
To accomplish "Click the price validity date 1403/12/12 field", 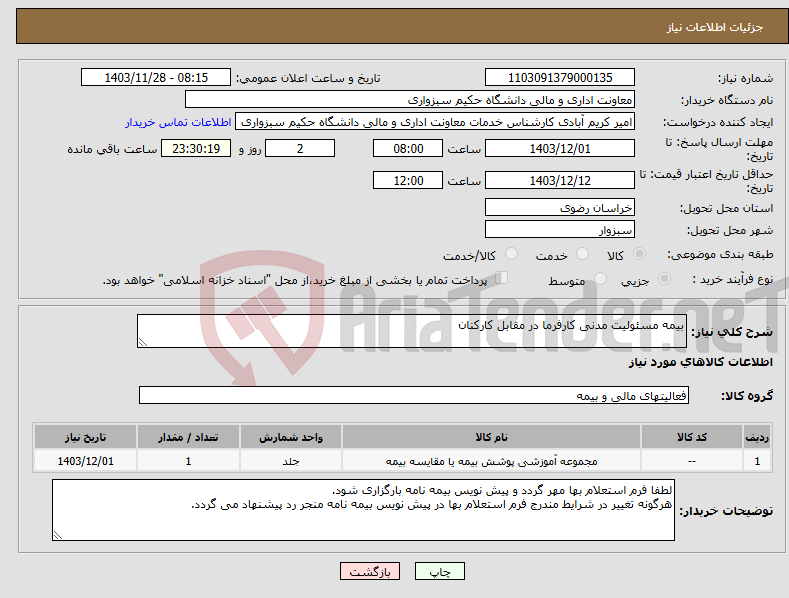I will [560, 180].
